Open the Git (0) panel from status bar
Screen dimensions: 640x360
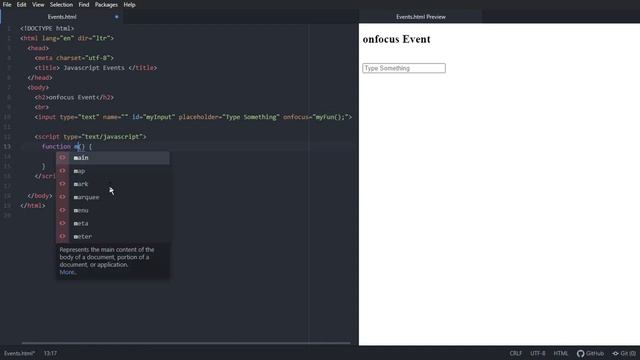click(624, 353)
